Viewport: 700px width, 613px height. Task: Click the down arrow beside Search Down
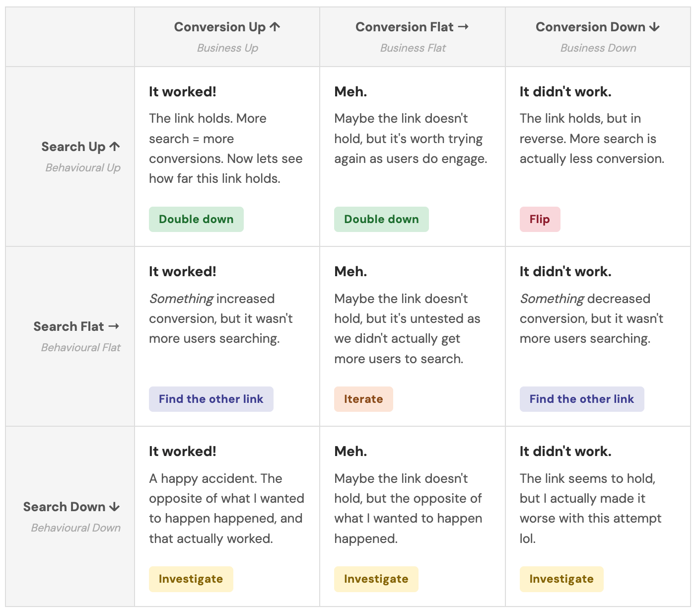coord(115,507)
